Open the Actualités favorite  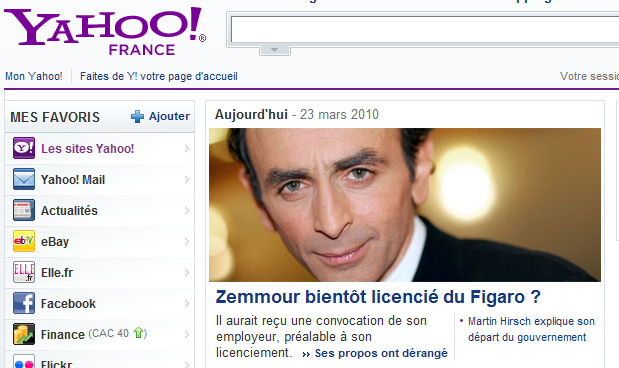69,210
